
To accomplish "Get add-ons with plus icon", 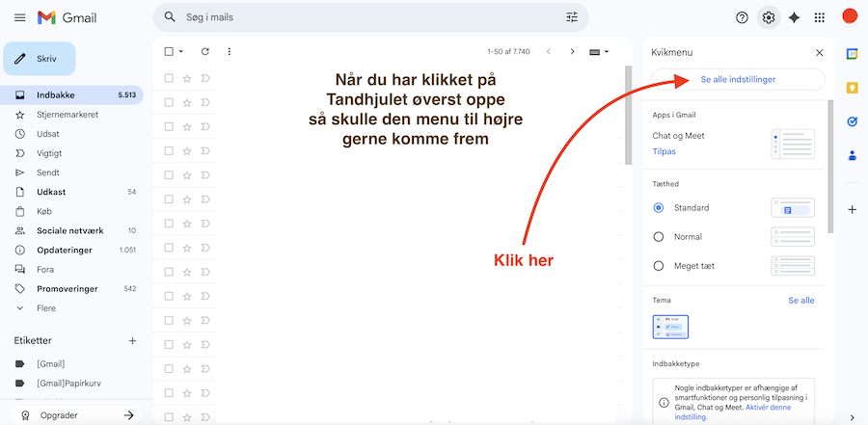I will 852,210.
